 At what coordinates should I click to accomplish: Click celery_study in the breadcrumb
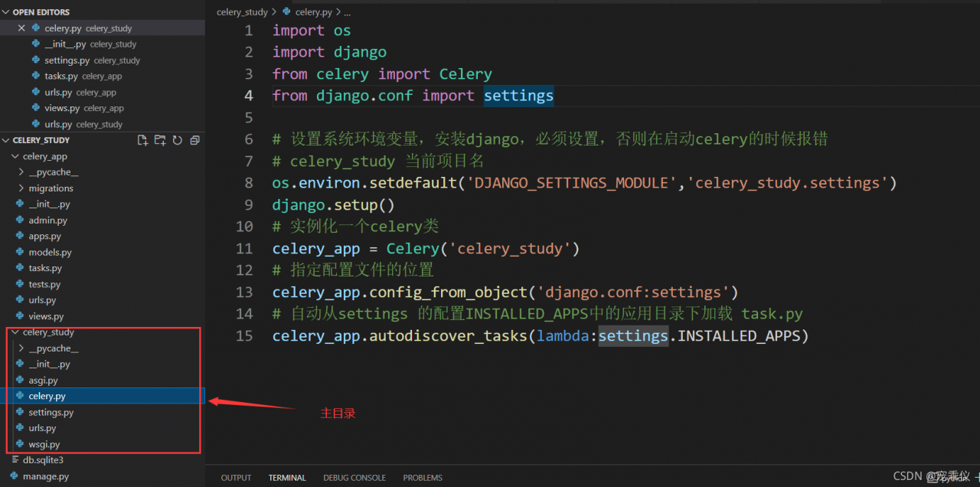242,12
